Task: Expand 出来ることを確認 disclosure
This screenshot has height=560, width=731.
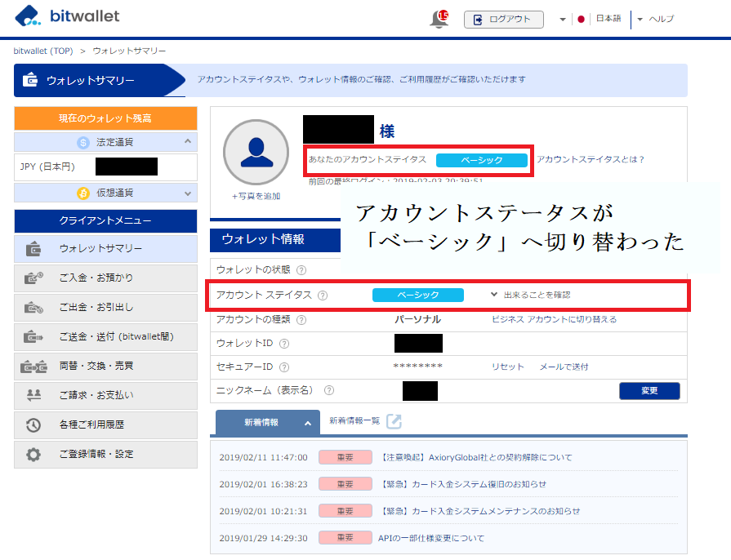Action: coord(531,295)
